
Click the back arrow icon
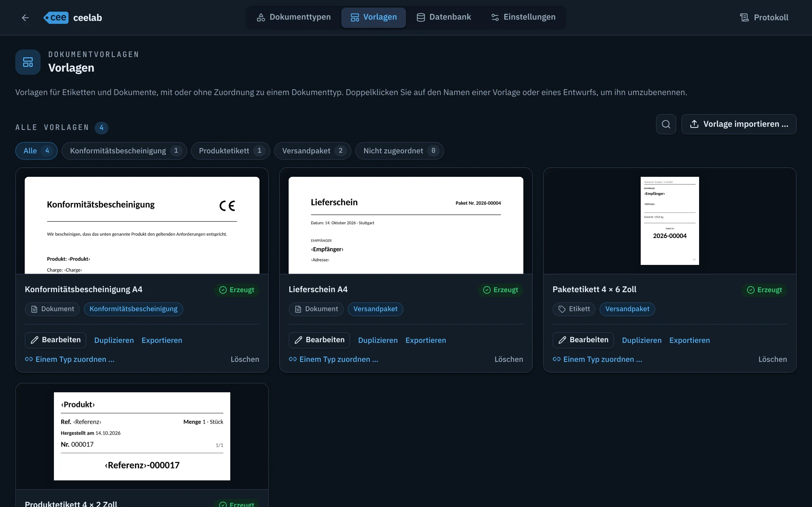[x=25, y=18]
